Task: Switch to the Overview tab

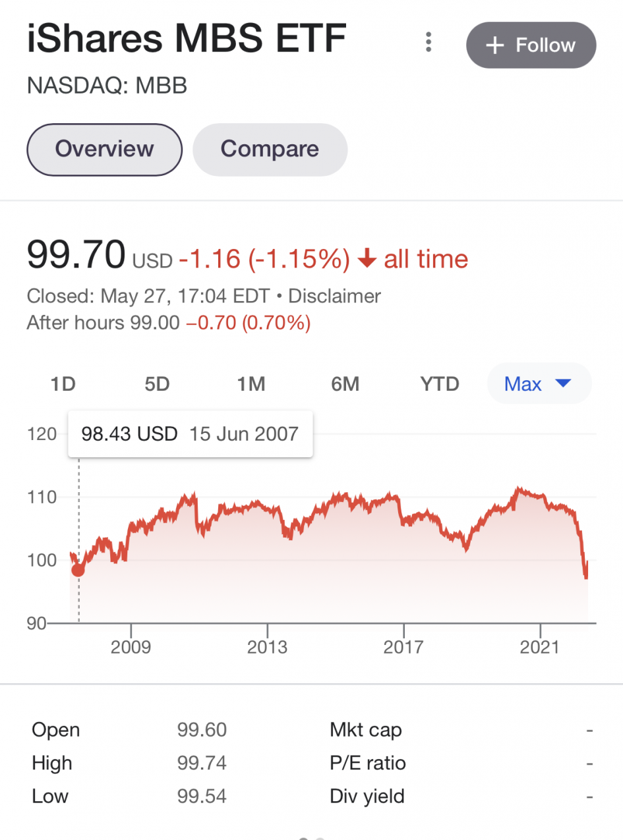Action: coord(104,149)
